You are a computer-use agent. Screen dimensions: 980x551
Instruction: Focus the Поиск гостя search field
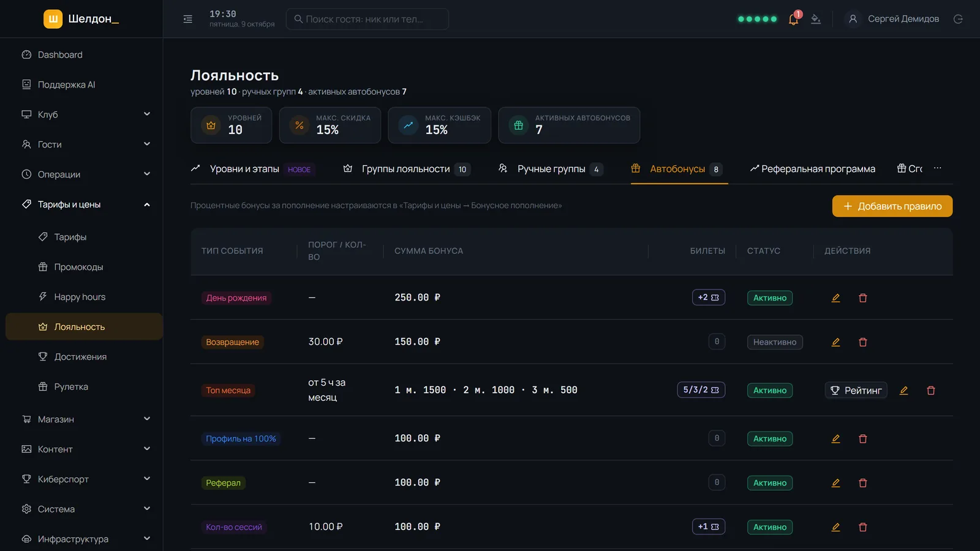tap(367, 19)
